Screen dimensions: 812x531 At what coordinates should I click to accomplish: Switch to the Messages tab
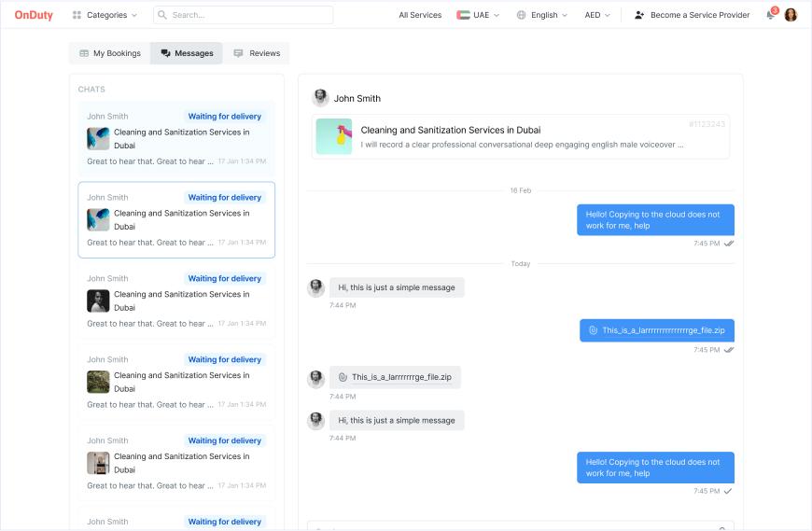coord(187,53)
